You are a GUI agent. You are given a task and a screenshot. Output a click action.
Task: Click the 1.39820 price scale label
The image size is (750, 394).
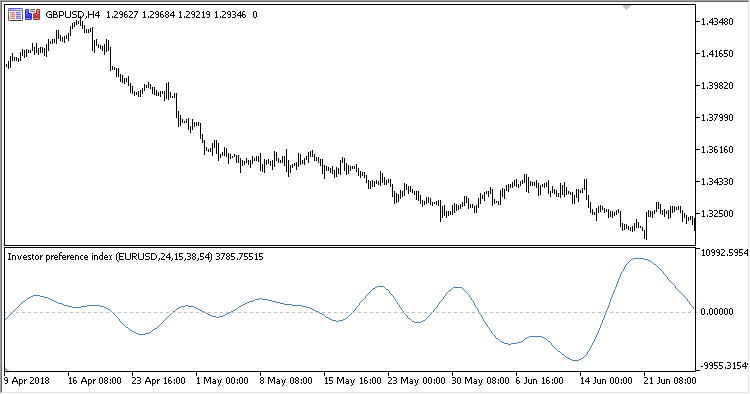pos(717,86)
